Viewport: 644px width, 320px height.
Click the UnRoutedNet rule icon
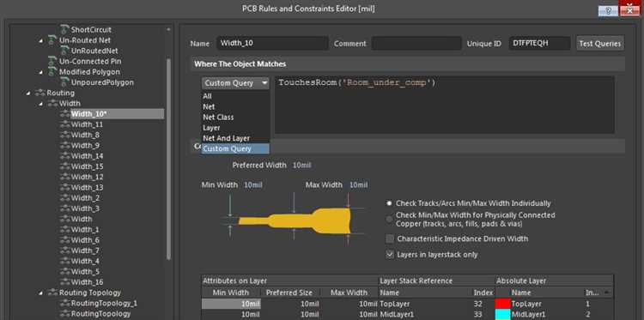pyautogui.click(x=64, y=51)
